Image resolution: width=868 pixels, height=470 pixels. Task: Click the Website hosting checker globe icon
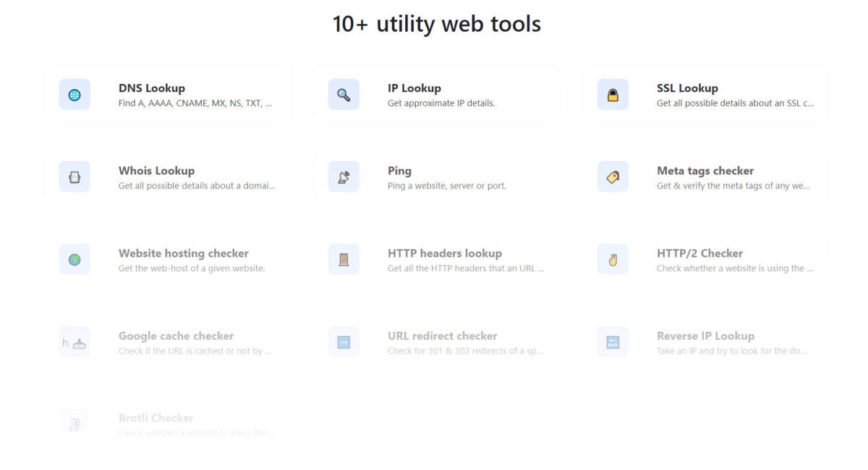[x=75, y=260]
